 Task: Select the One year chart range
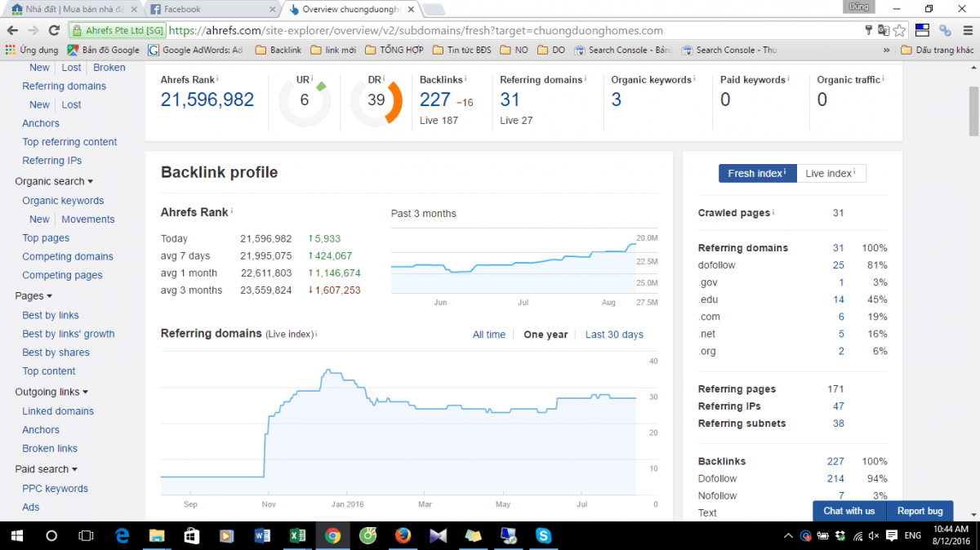click(x=546, y=335)
